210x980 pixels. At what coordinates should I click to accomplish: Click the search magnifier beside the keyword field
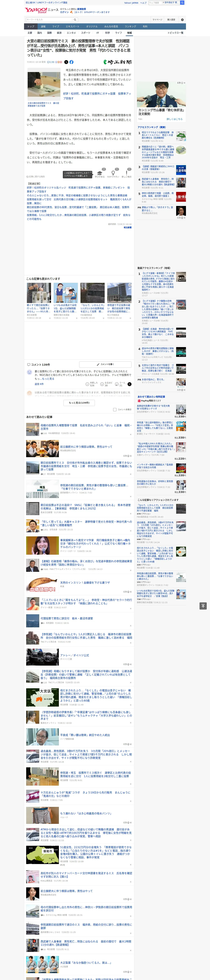[75, 19]
